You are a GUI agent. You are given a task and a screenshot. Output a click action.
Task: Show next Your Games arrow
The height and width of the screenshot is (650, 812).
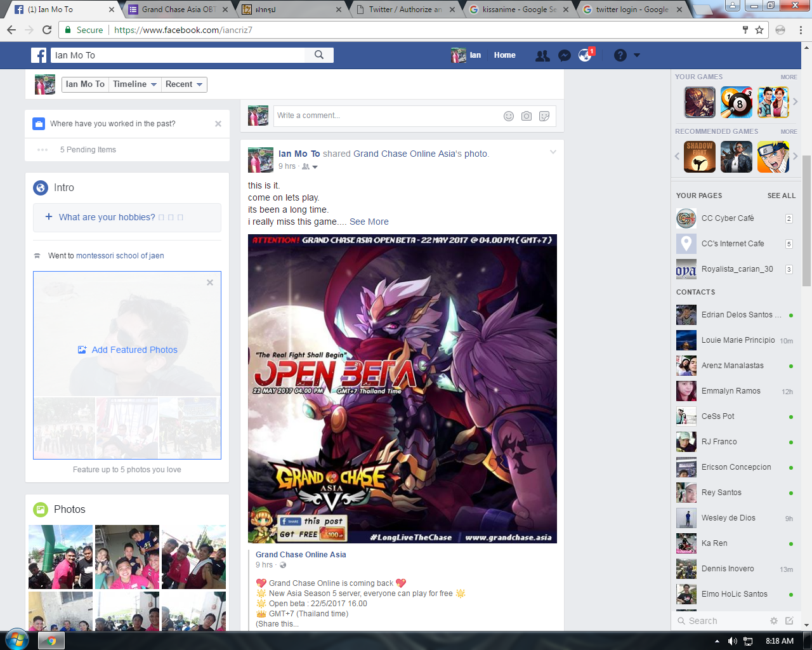[x=795, y=102]
